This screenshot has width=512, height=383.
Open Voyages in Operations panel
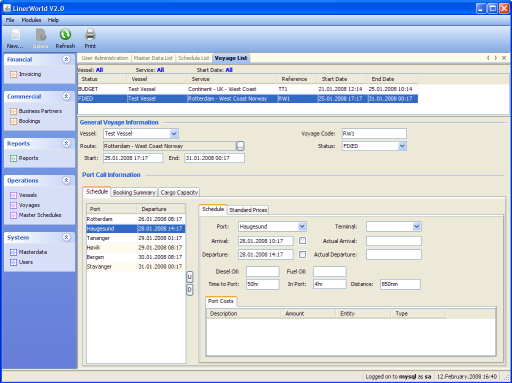(25, 205)
